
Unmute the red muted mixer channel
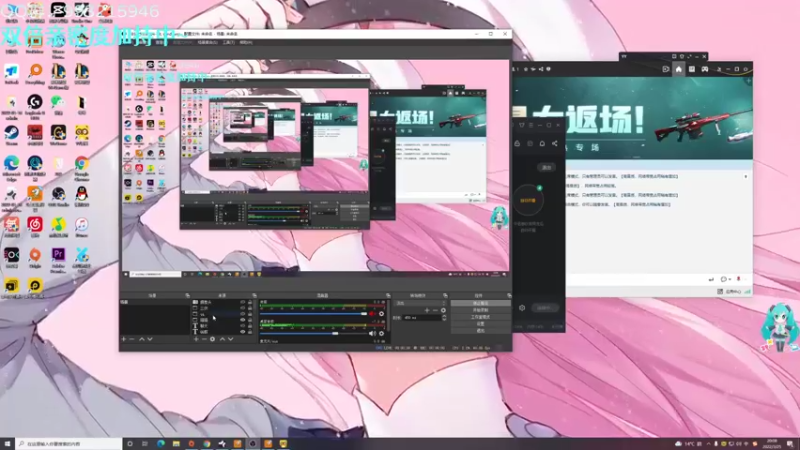tap(372, 314)
